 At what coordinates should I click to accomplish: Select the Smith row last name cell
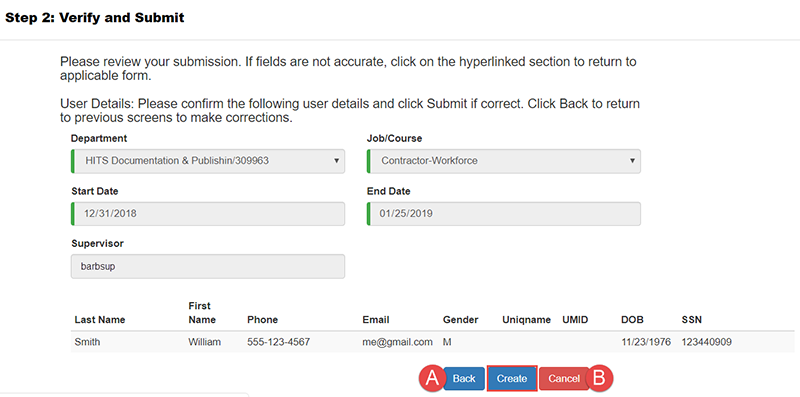87,342
